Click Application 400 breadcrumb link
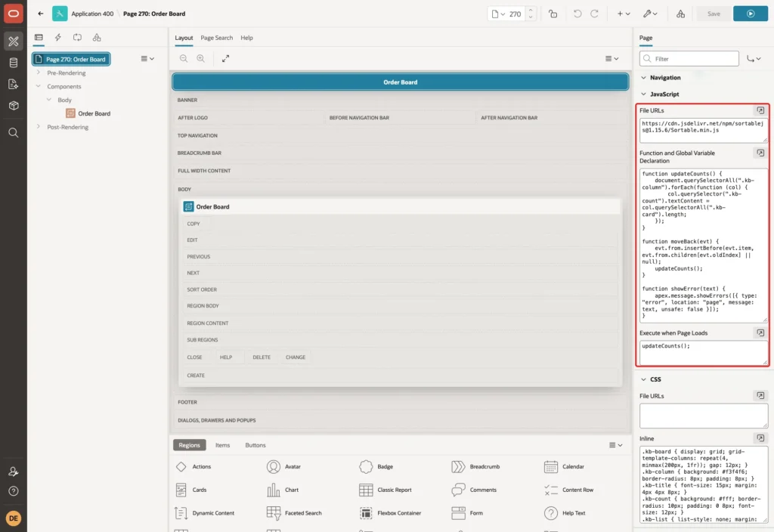The image size is (774, 532). click(x=92, y=14)
